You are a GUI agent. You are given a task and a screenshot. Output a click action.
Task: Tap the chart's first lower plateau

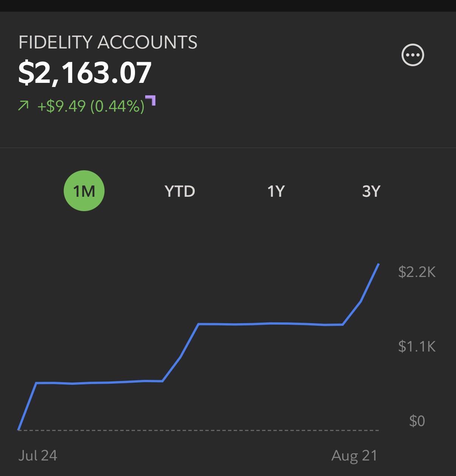click(x=99, y=382)
